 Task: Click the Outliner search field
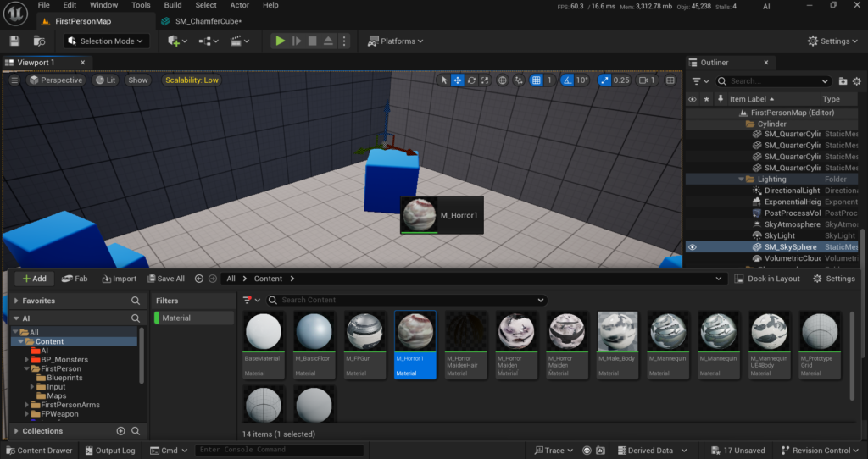point(773,81)
